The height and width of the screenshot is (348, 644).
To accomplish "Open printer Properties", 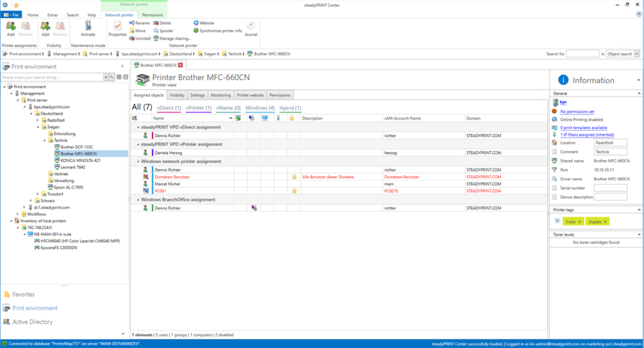I will [118, 29].
